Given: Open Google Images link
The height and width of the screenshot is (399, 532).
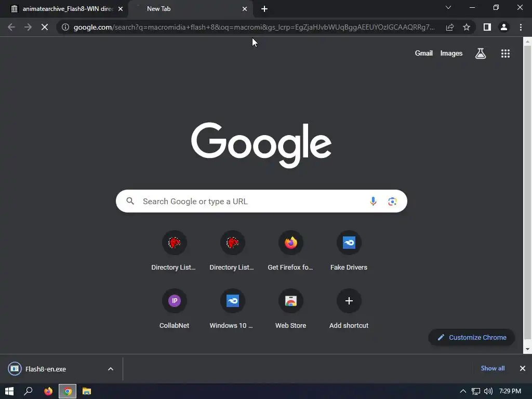Looking at the screenshot, I should (x=451, y=54).
